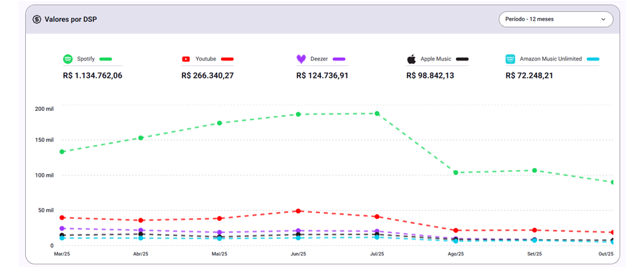Click the Deezer heart icon

[x=301, y=59]
